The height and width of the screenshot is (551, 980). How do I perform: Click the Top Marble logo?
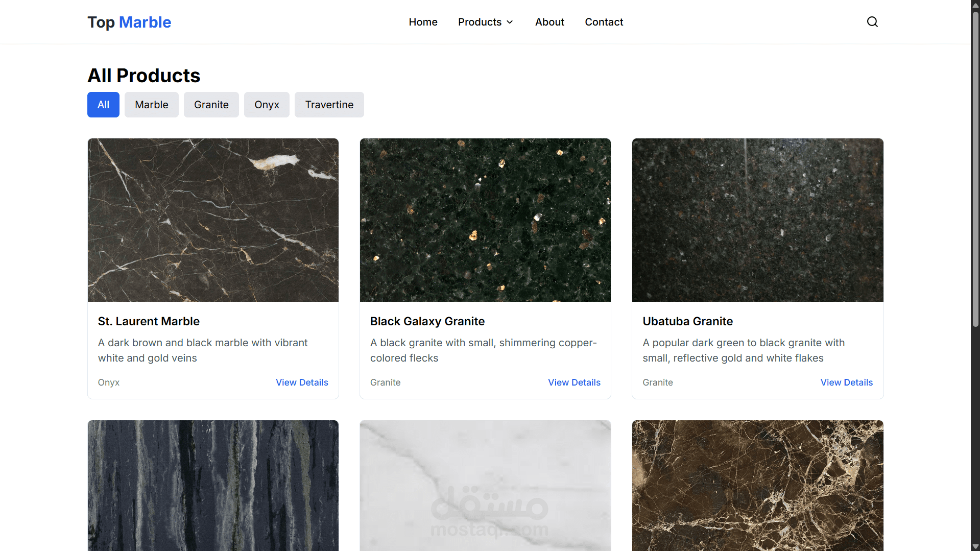[129, 22]
